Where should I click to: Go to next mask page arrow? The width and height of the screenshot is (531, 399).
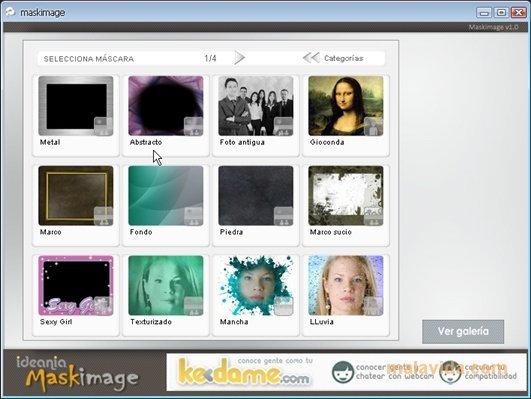point(239,58)
